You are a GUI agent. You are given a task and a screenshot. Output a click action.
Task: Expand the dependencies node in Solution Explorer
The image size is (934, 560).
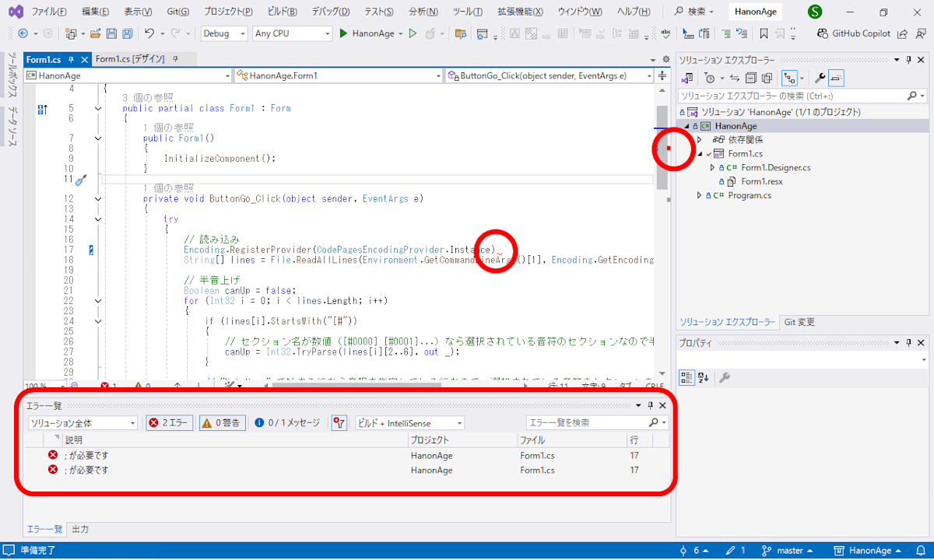(699, 140)
